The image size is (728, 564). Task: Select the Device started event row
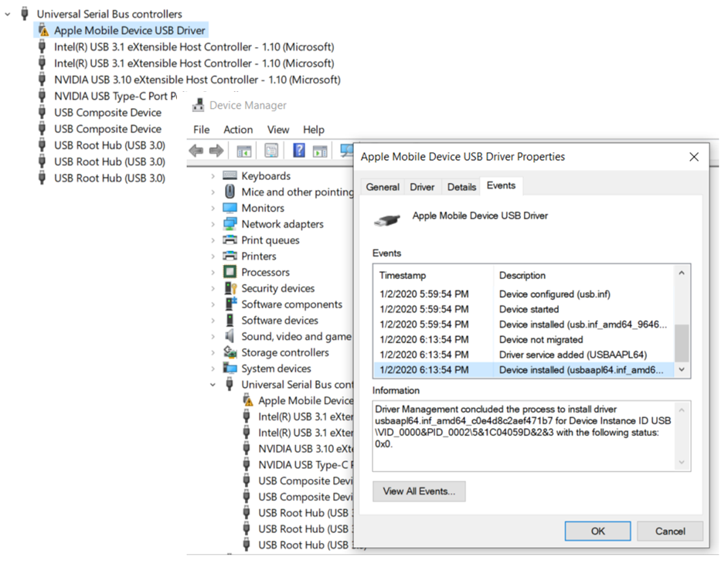[x=524, y=309]
